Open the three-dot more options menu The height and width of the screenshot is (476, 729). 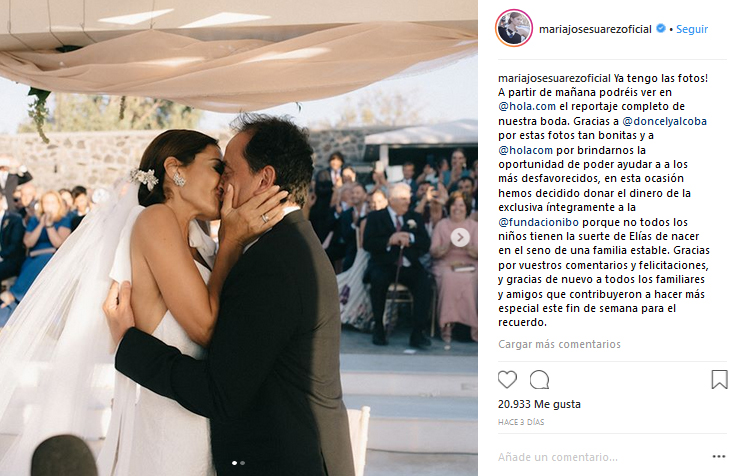coord(719,457)
